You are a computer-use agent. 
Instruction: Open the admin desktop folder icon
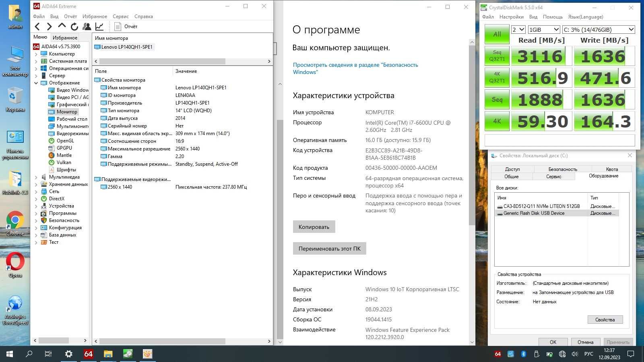(15, 17)
